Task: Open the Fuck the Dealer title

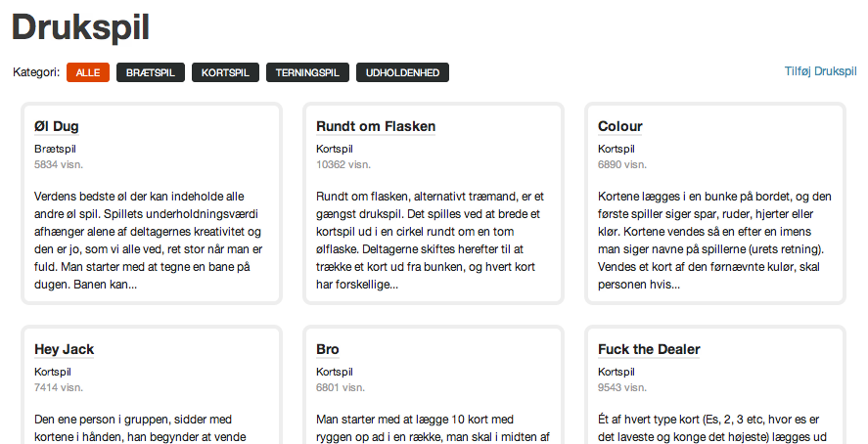Action: (x=649, y=349)
